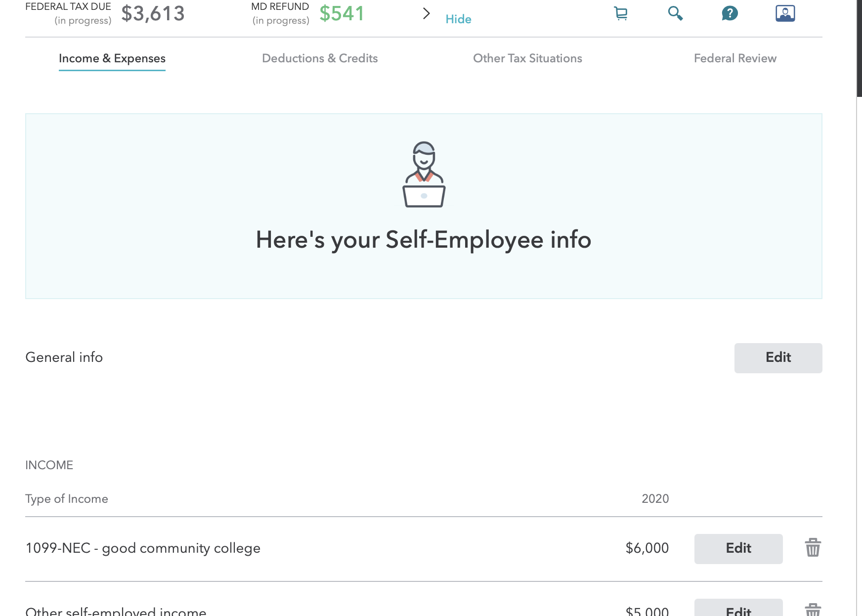The image size is (862, 616).
Task: Open the Federal Review tab
Action: (735, 58)
